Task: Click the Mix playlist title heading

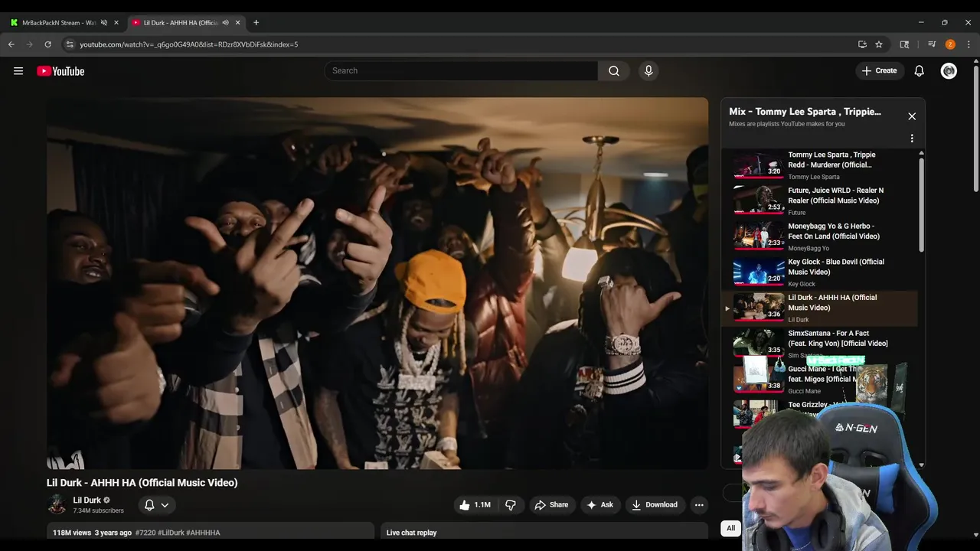Action: tap(805, 112)
